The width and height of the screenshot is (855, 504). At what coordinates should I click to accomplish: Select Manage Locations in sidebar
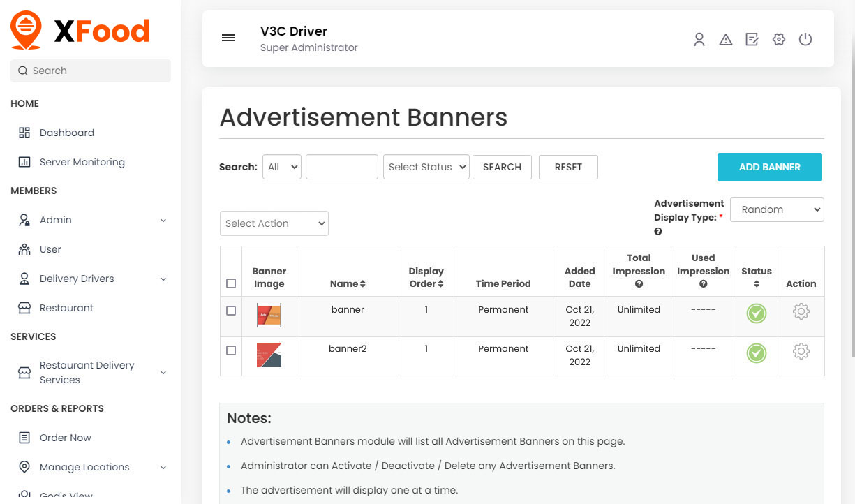[85, 467]
